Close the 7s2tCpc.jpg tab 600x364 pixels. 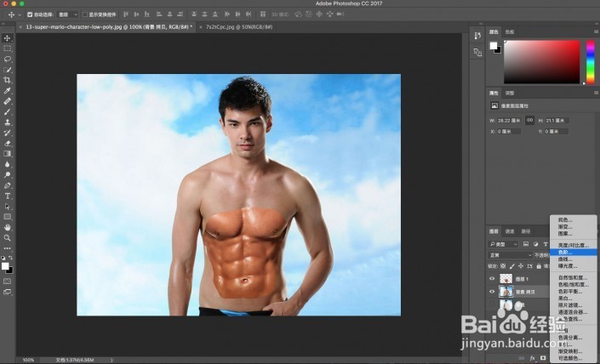click(201, 27)
